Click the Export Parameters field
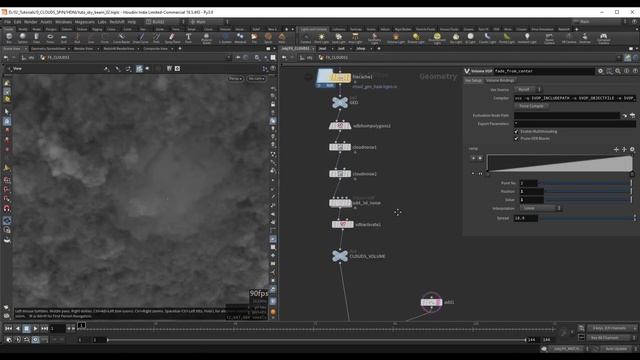The width and height of the screenshot is (640, 360). click(x=575, y=124)
